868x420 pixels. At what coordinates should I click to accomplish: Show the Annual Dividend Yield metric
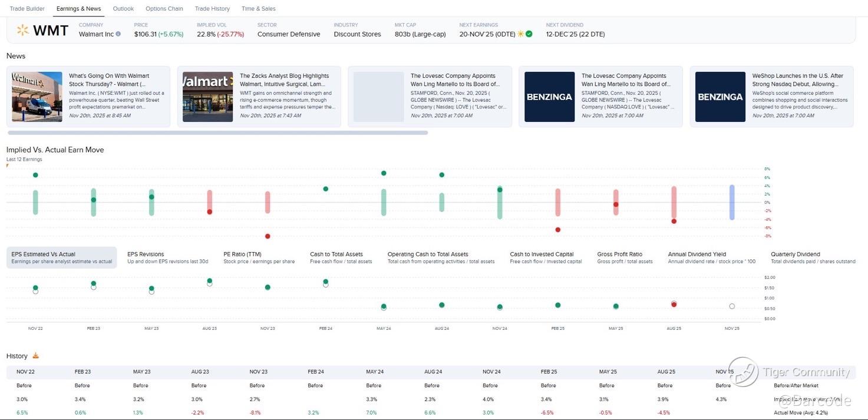[697, 254]
